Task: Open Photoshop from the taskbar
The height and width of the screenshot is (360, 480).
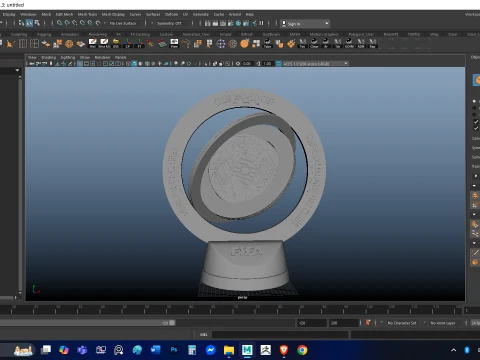Action: click(x=174, y=350)
